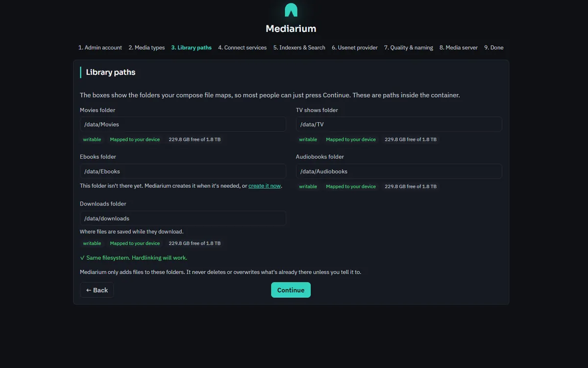
Task: Click "writable" badge under Audiobooks folder
Action: [308, 186]
